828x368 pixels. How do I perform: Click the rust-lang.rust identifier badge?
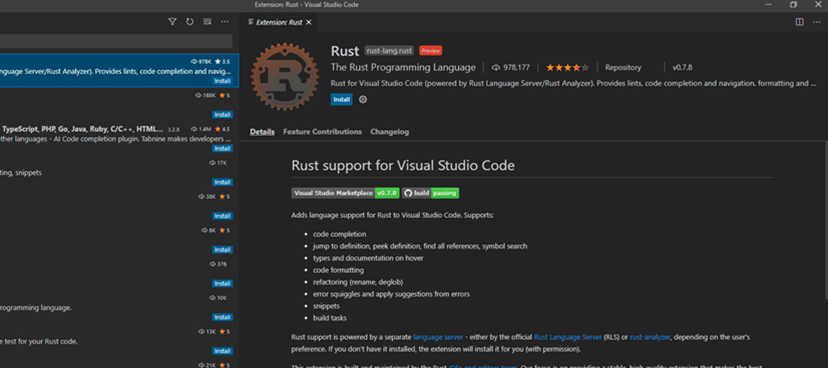[389, 51]
